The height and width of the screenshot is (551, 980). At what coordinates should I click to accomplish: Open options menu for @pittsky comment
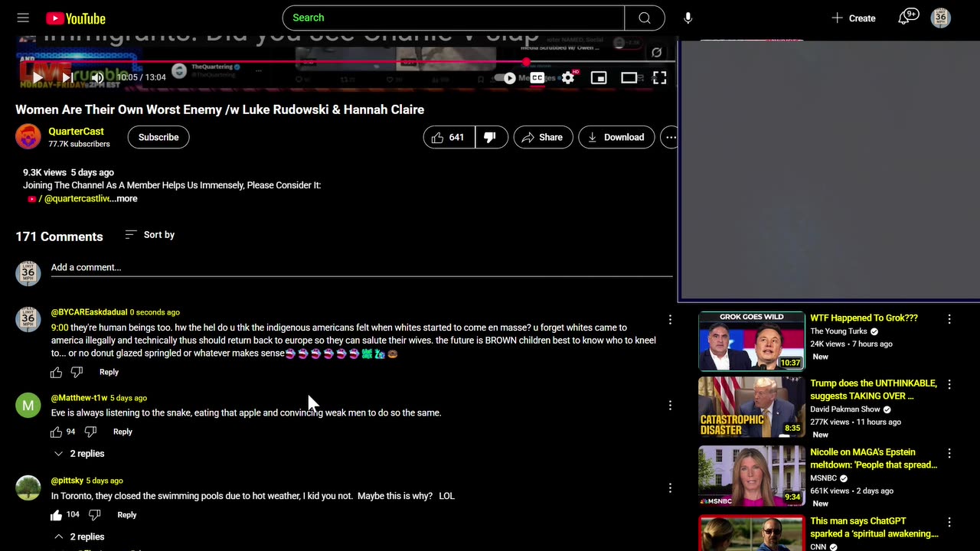point(670,488)
